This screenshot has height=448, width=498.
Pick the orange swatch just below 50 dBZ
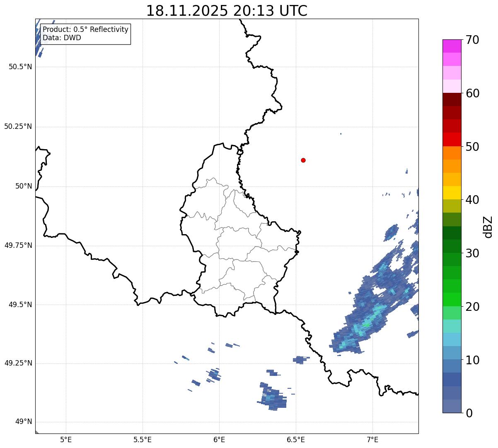(452, 153)
